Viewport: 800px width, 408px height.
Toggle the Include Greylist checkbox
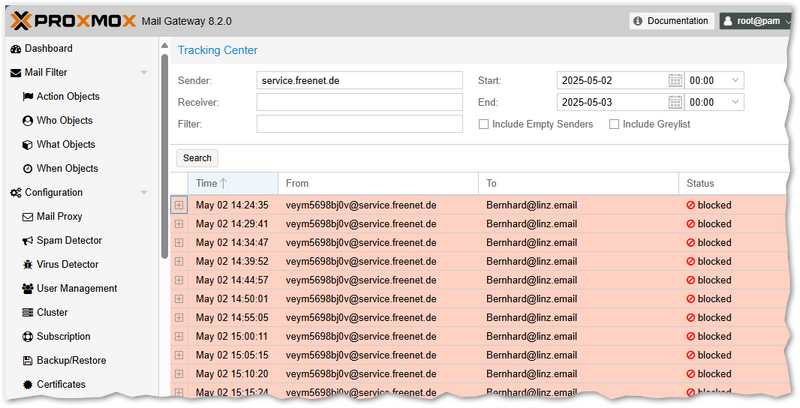tap(614, 124)
